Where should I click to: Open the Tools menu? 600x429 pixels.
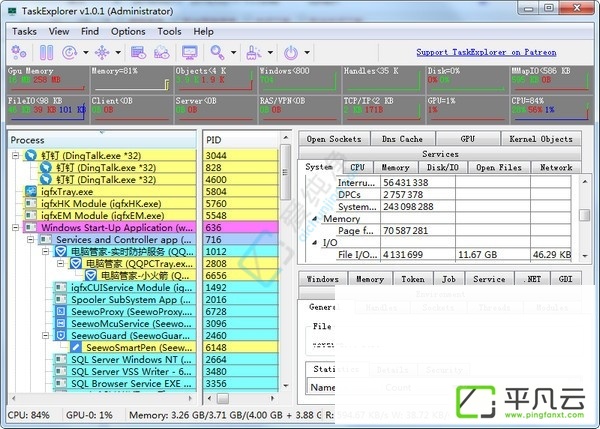170,31
